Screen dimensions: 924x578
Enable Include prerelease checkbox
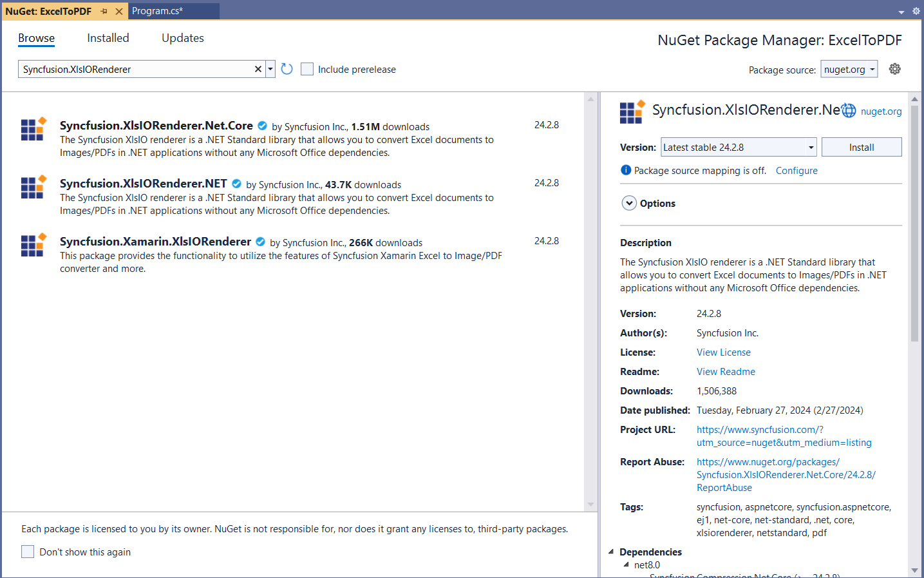(307, 69)
